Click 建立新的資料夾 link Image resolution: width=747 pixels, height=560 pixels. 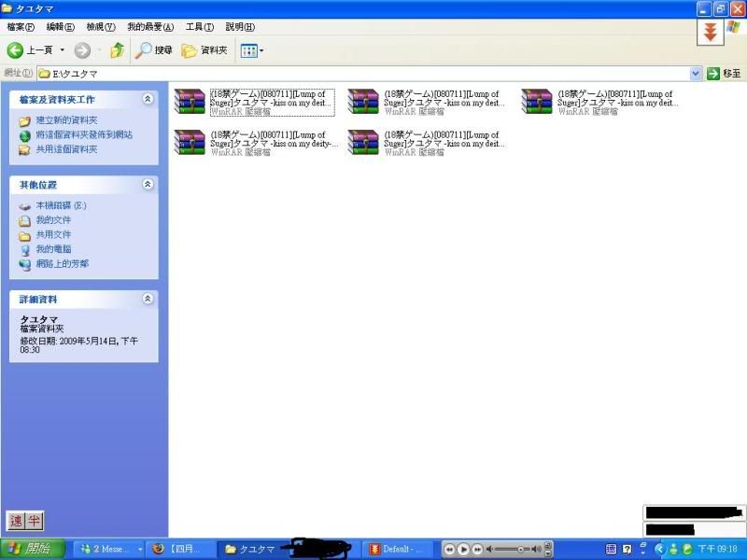coord(65,120)
